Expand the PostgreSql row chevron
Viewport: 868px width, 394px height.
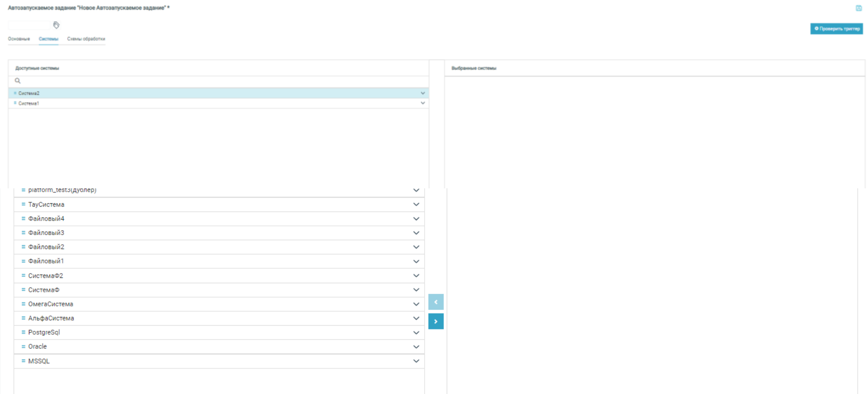(416, 332)
